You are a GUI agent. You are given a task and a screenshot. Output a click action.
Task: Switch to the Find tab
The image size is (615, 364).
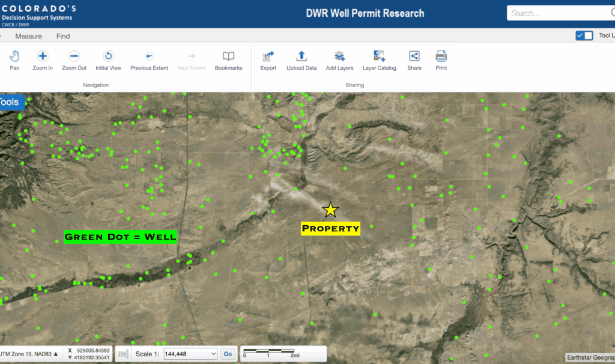point(63,37)
